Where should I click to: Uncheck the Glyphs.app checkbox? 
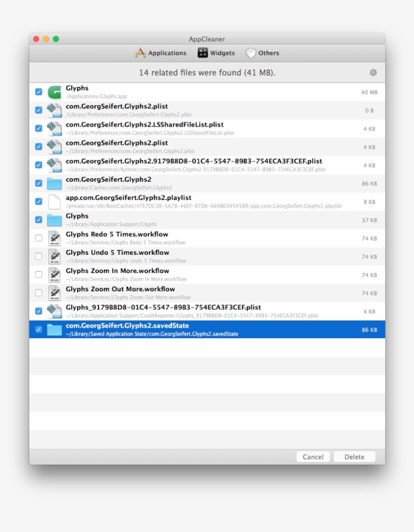38,92
